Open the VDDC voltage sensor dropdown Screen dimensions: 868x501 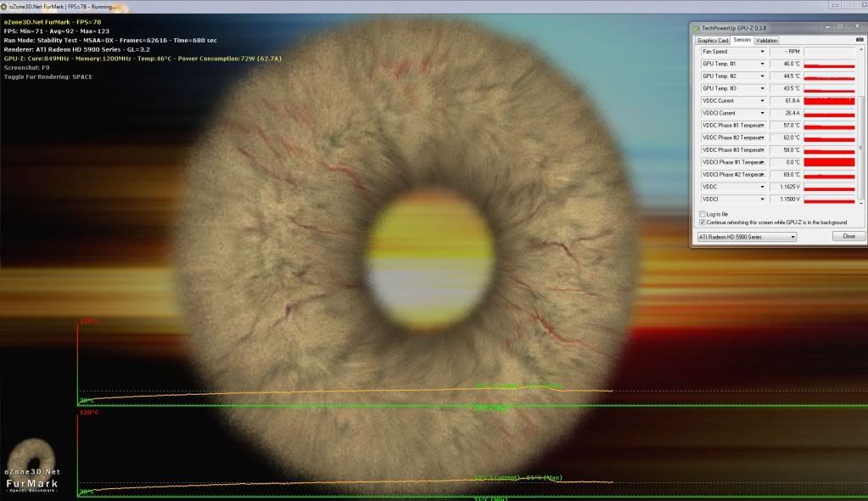[762, 187]
